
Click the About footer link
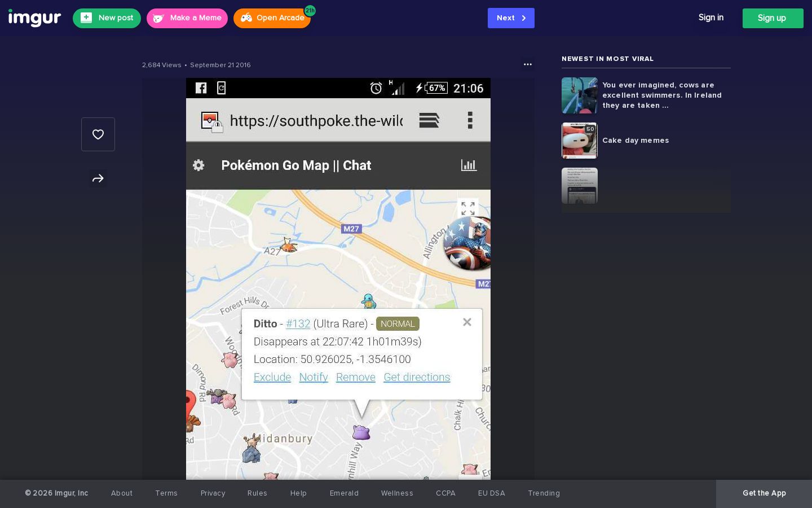122,493
